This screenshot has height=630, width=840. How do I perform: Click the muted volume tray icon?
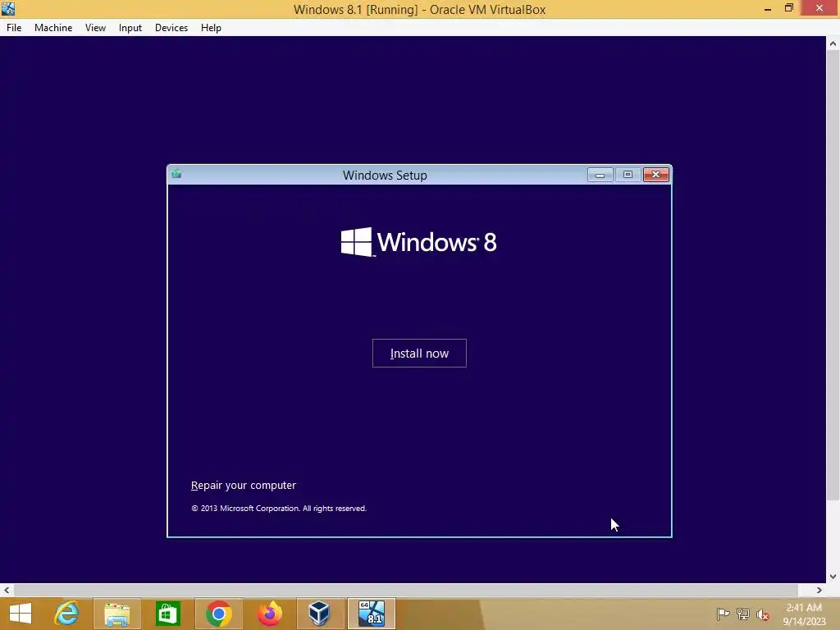click(x=763, y=614)
